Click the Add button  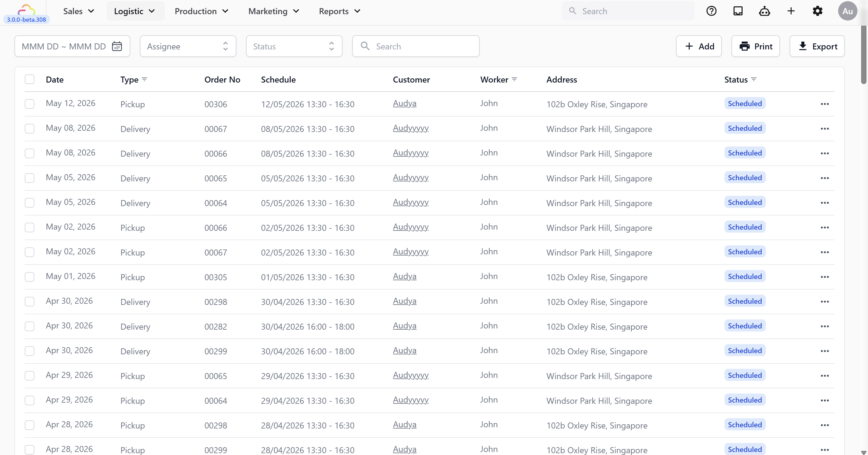699,46
